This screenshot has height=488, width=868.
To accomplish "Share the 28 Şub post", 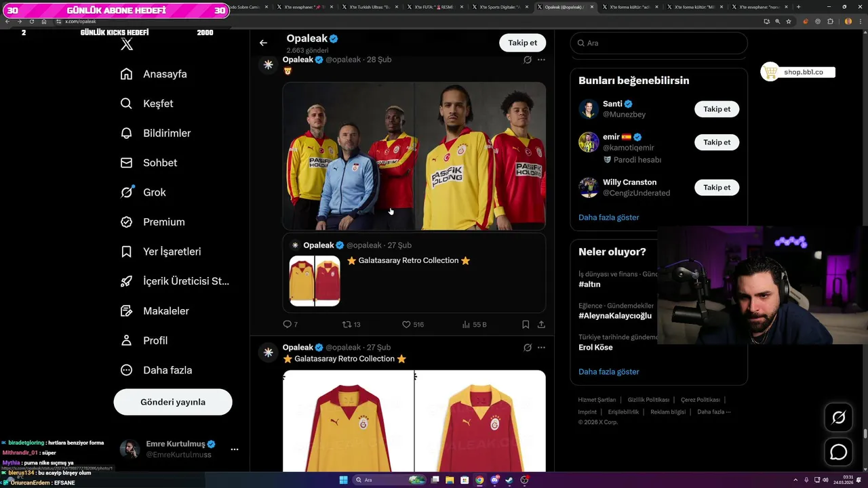I will tap(541, 325).
